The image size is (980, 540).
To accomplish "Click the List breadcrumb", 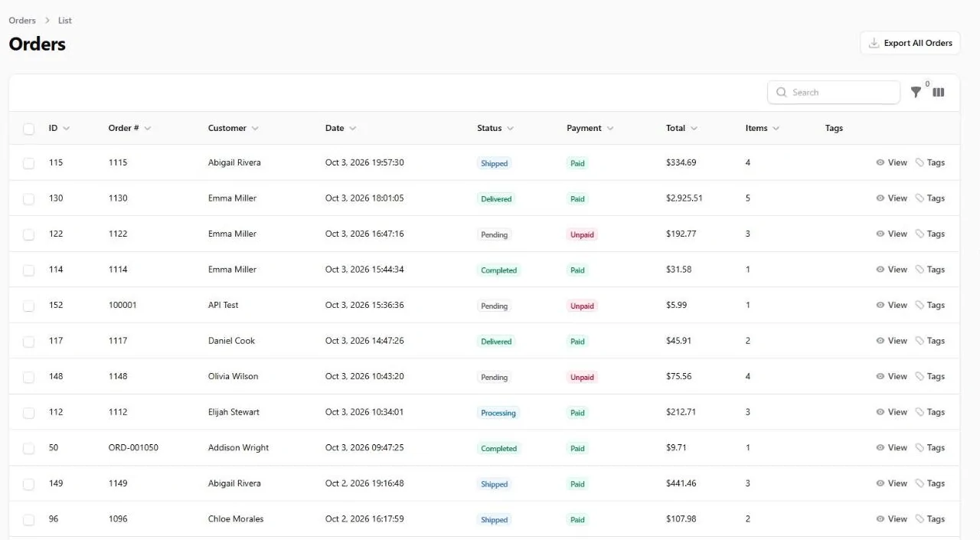I will 65,21.
